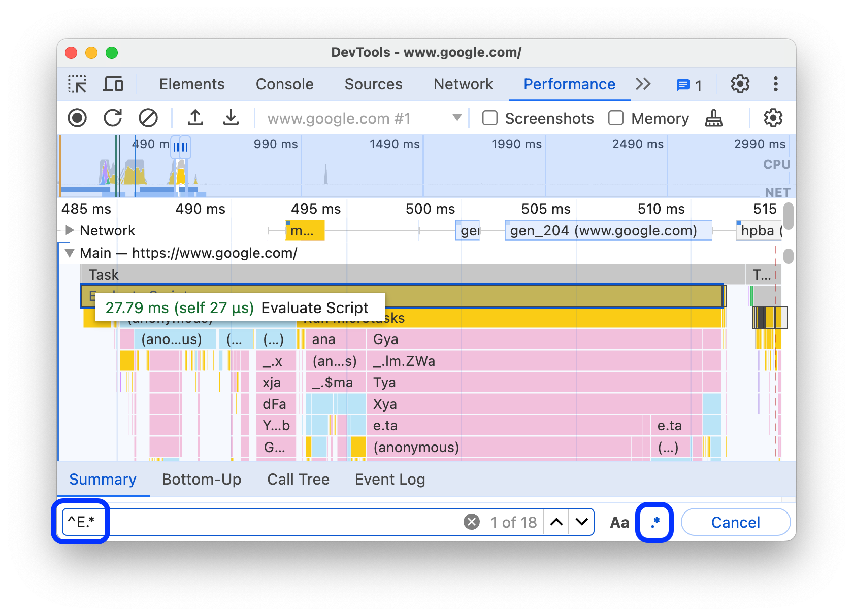Screen dimensions: 853x616
Task: Click the download profile icon
Action: coord(231,118)
